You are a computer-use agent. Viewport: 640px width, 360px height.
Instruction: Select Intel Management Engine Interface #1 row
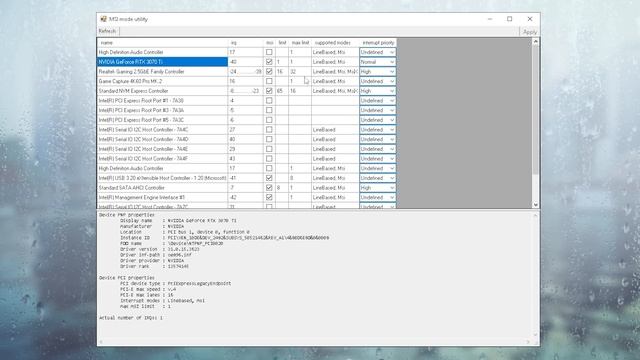pos(162,197)
